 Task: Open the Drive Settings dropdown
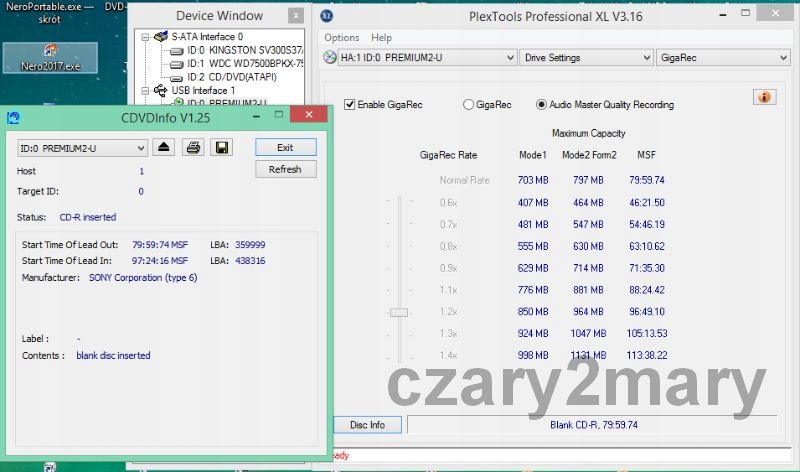586,58
